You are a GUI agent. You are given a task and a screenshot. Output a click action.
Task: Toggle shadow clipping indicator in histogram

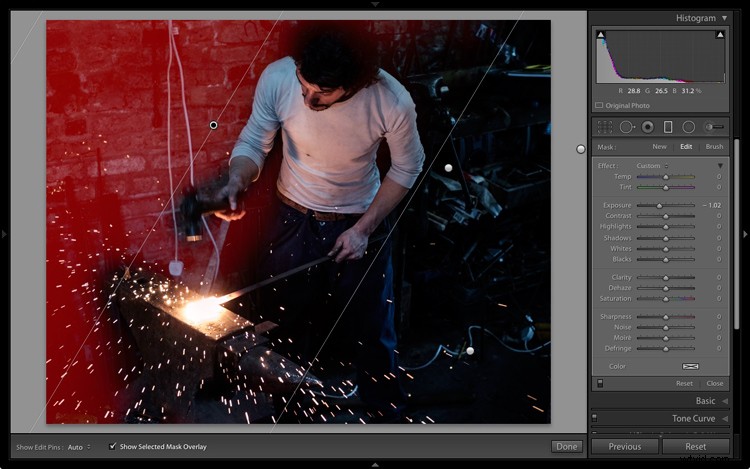[601, 34]
